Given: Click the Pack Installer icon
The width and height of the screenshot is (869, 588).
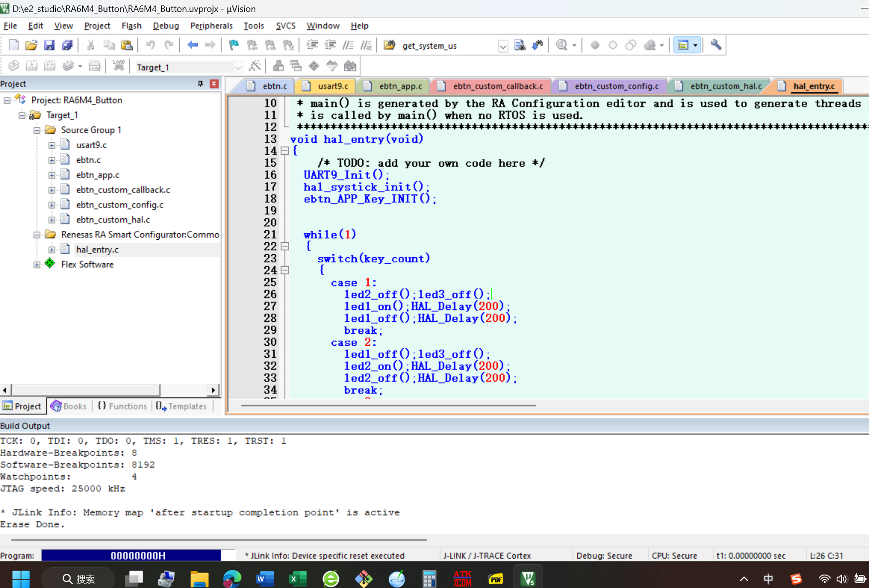Looking at the screenshot, I should click(350, 66).
